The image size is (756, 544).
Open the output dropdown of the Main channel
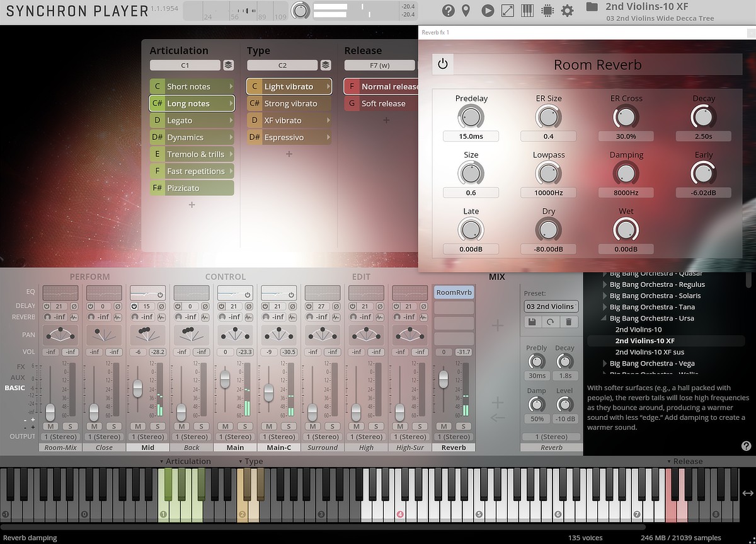235,437
